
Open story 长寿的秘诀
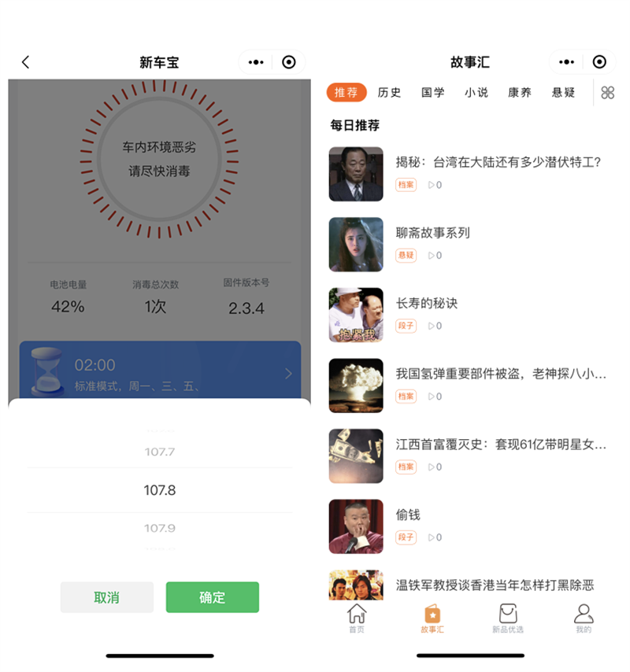point(427,303)
